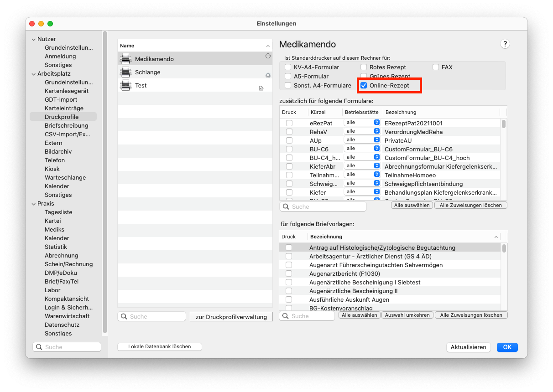
Task: Open Tagesliste under Praxis
Action: pos(58,212)
